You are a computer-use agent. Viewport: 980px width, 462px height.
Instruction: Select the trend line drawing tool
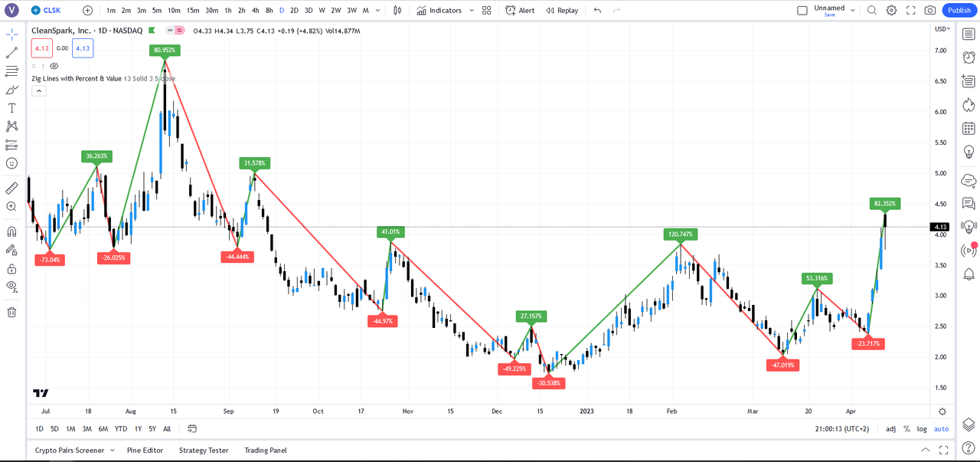pyautogui.click(x=11, y=53)
